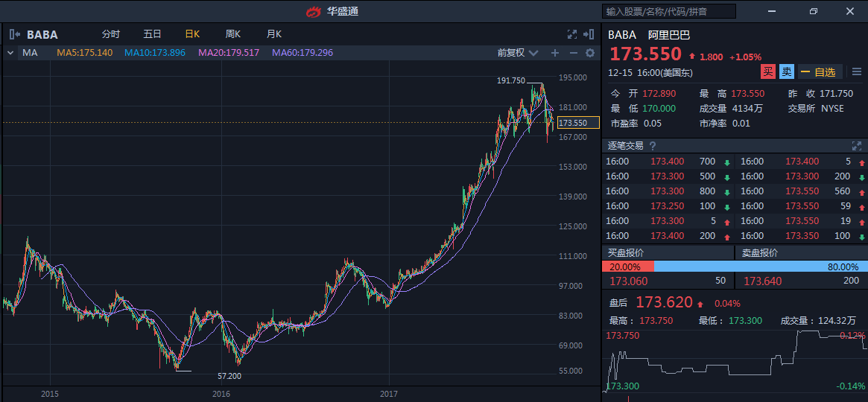Expand the 逐笔交易 trade list panel
The height and width of the screenshot is (402, 868).
856,146
